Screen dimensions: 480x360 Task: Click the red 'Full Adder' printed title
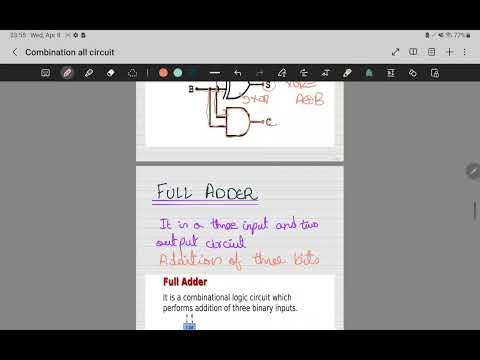tap(185, 282)
